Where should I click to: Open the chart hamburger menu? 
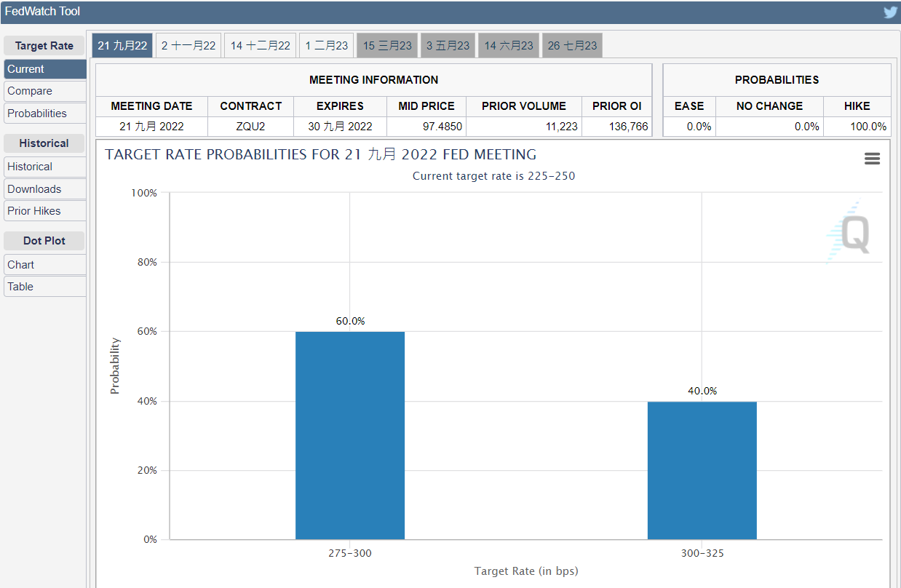872,159
